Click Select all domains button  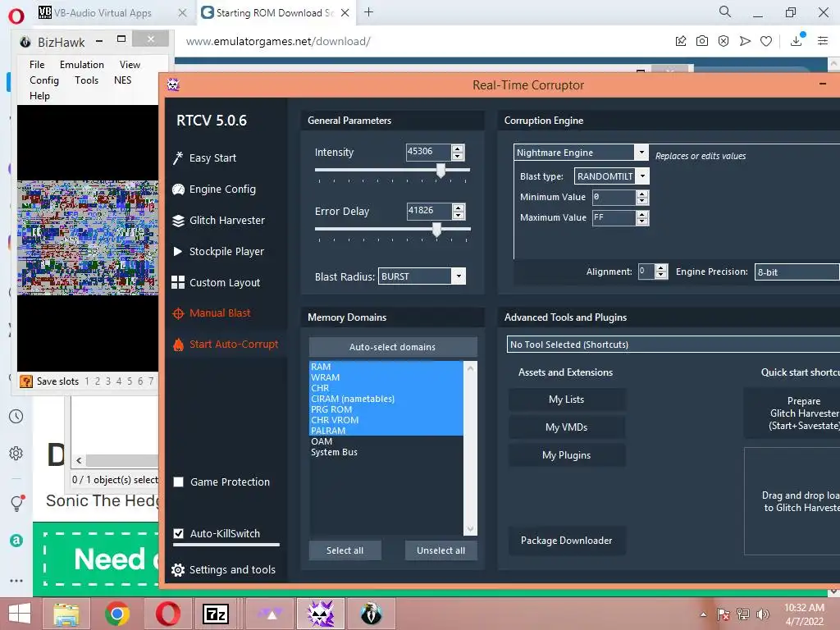[345, 550]
